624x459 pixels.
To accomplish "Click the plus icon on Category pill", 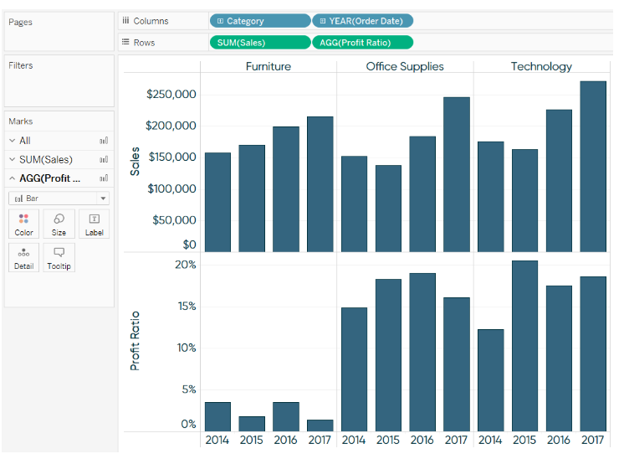I will click(220, 21).
